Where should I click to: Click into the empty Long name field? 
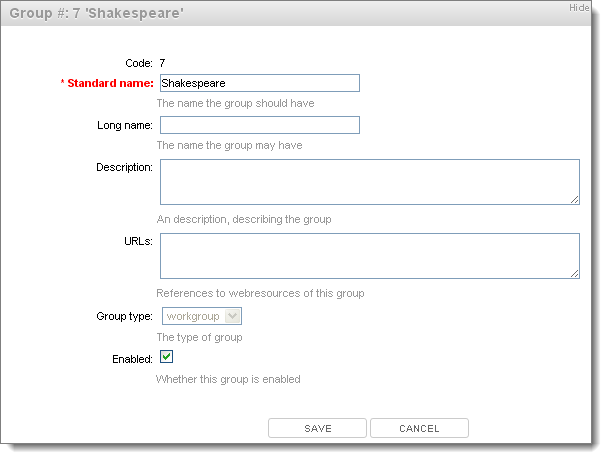point(260,125)
